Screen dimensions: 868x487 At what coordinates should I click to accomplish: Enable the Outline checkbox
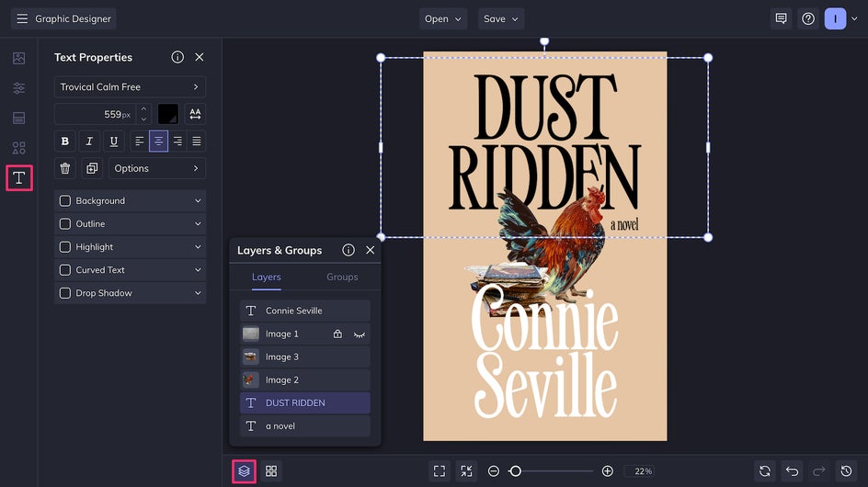pyautogui.click(x=65, y=224)
